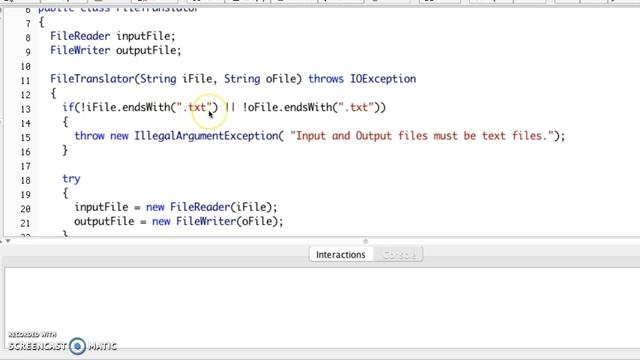Viewport: 640px width, 360px height.
Task: Click line number 15 in the gutter
Action: 25,138
